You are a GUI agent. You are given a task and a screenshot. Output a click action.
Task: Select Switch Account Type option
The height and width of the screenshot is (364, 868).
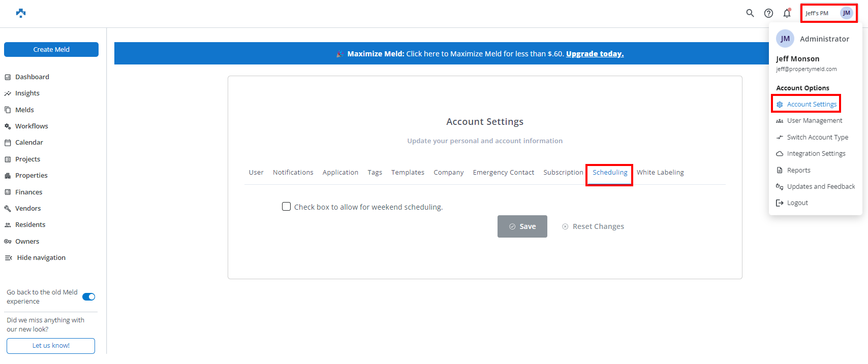[x=817, y=138]
